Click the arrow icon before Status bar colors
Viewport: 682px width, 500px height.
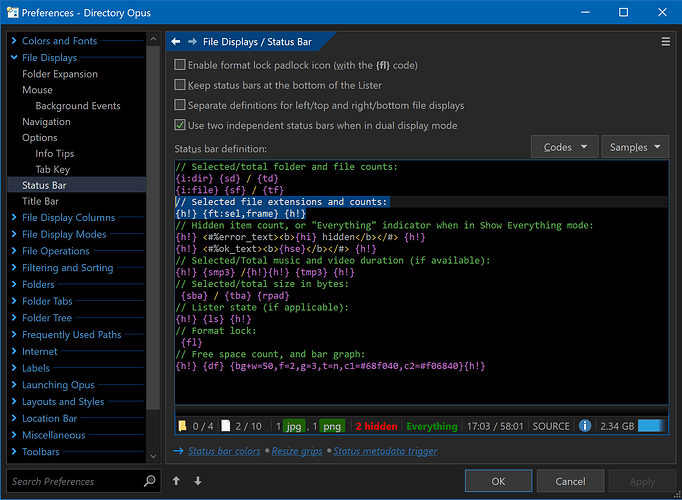[x=178, y=451]
